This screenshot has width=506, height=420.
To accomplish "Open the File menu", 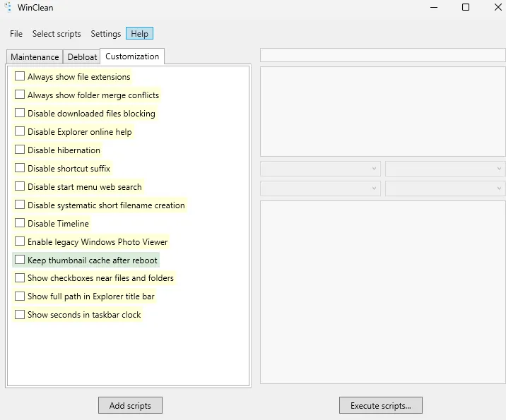I will pyautogui.click(x=16, y=34).
